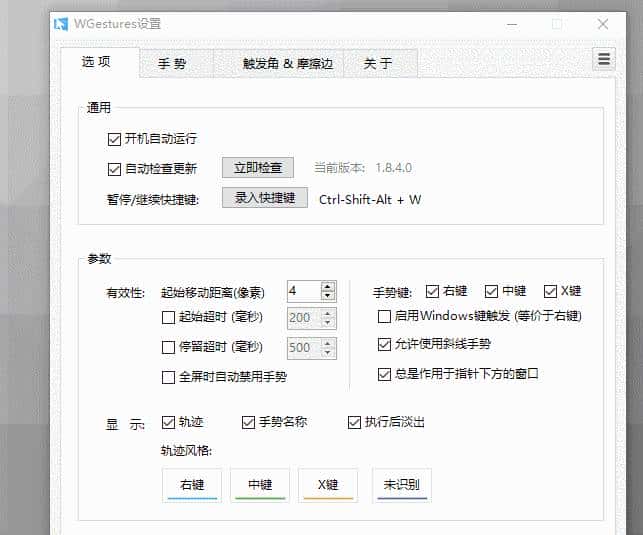This screenshot has width=643, height=535.
Task: Toggle 轨迹 display checkbox
Action: tap(169, 422)
